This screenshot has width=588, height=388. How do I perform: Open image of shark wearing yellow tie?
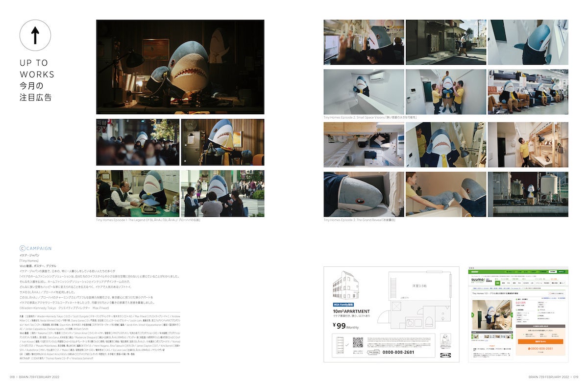tap(446, 145)
